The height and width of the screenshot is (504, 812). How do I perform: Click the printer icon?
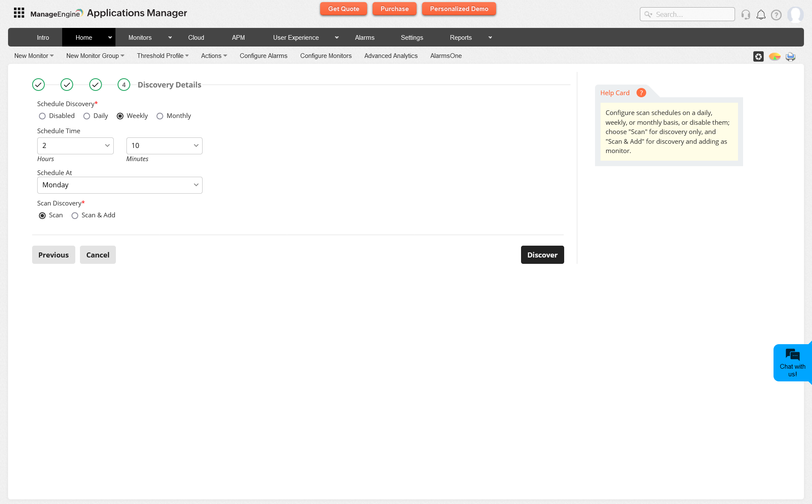point(790,57)
